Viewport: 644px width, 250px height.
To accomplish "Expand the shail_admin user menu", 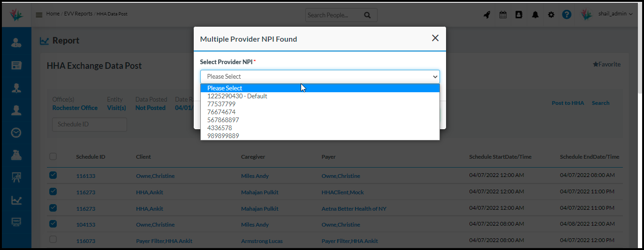I will point(615,14).
